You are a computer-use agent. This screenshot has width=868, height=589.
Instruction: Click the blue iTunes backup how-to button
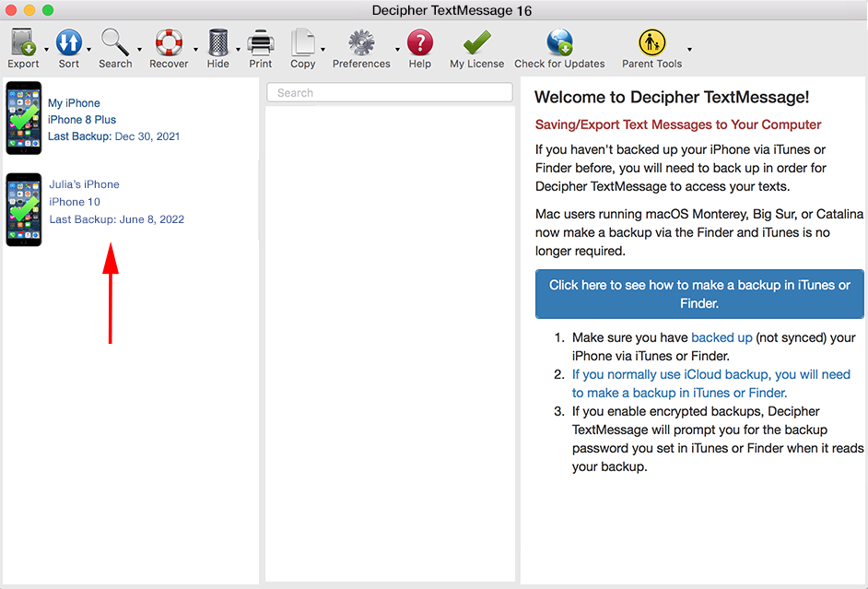point(699,294)
